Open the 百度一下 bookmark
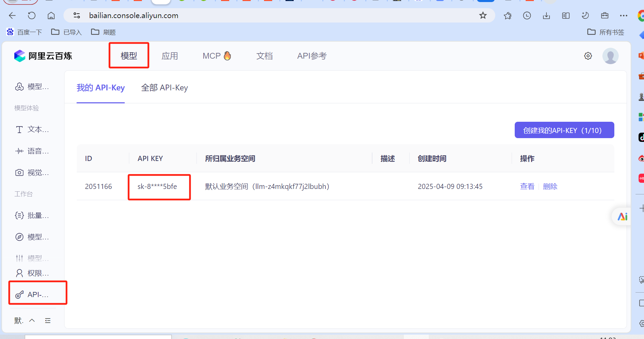 [x=25, y=32]
